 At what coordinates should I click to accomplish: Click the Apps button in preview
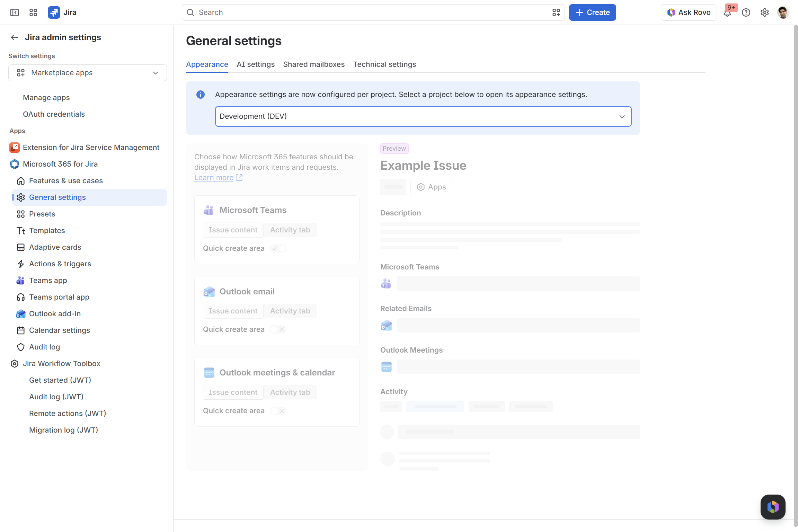point(431,187)
